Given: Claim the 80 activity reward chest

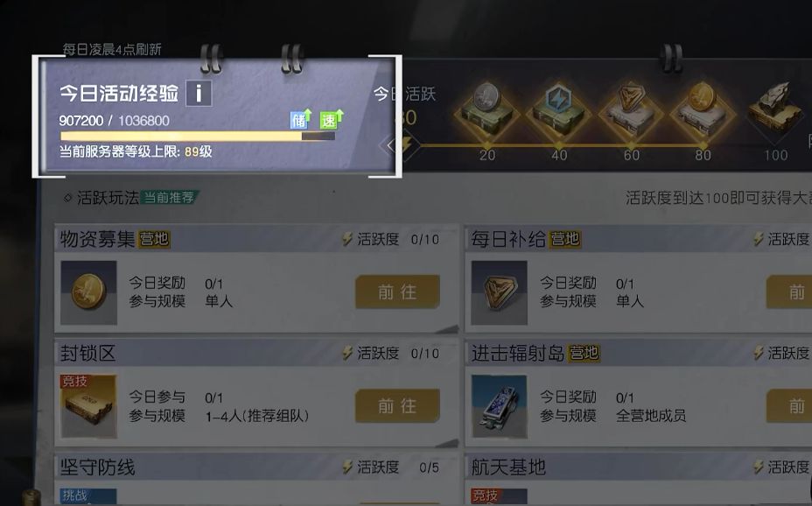Looking at the screenshot, I should (x=703, y=110).
